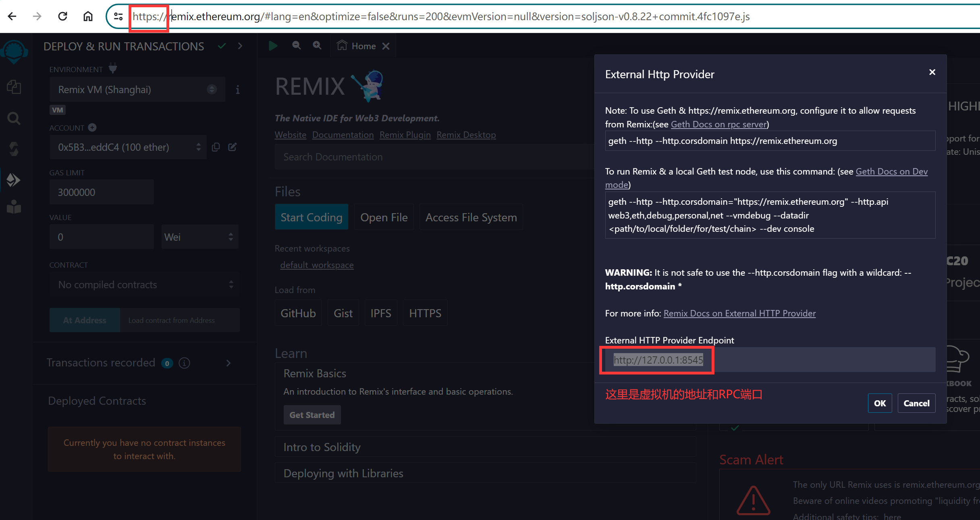This screenshot has width=980, height=520.
Task: Close External Http Provider dialog X
Action: 932,72
